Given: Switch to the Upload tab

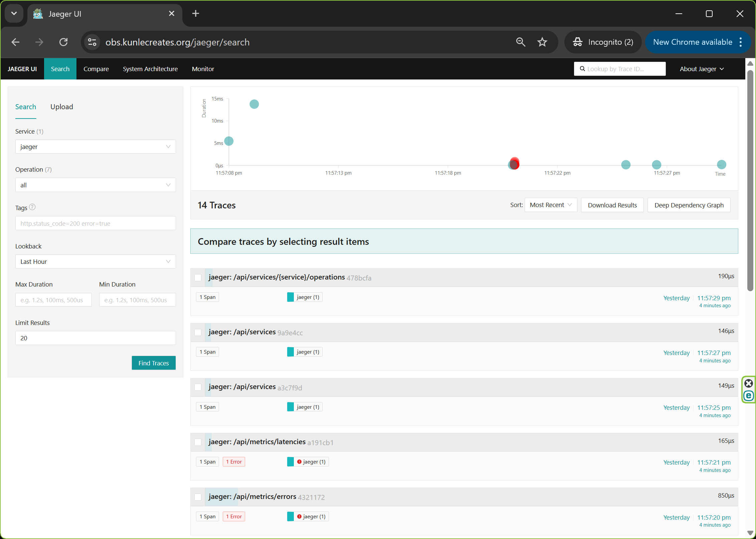Looking at the screenshot, I should [x=62, y=107].
